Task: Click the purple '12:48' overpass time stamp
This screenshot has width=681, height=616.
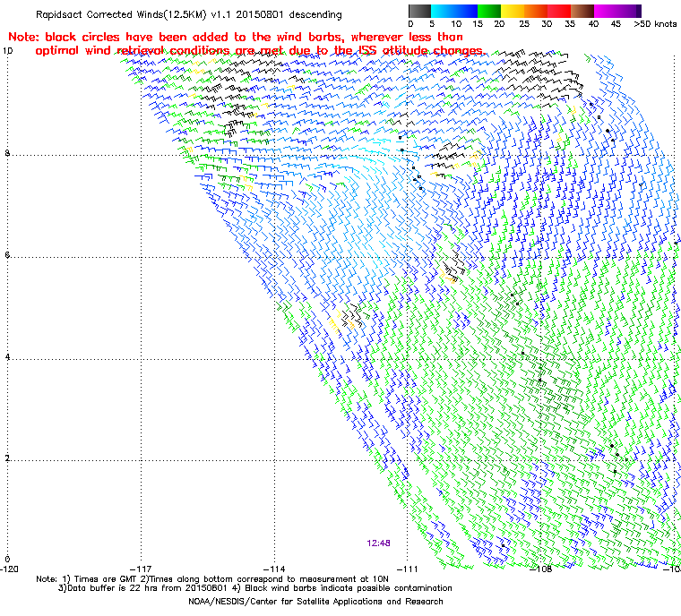Action: pyautogui.click(x=378, y=543)
